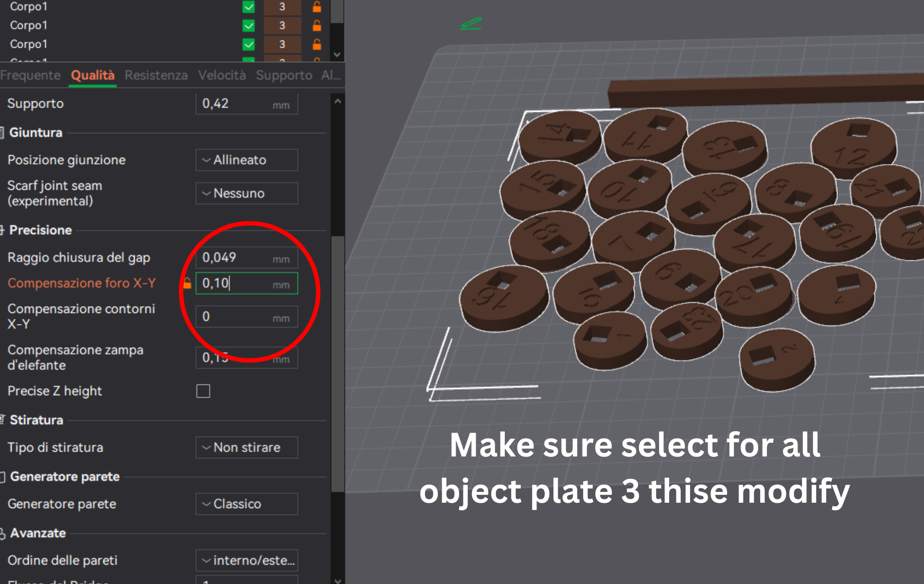Click the Compensazione contorni X-Y value field
This screenshot has height=584, width=924.
point(247,316)
